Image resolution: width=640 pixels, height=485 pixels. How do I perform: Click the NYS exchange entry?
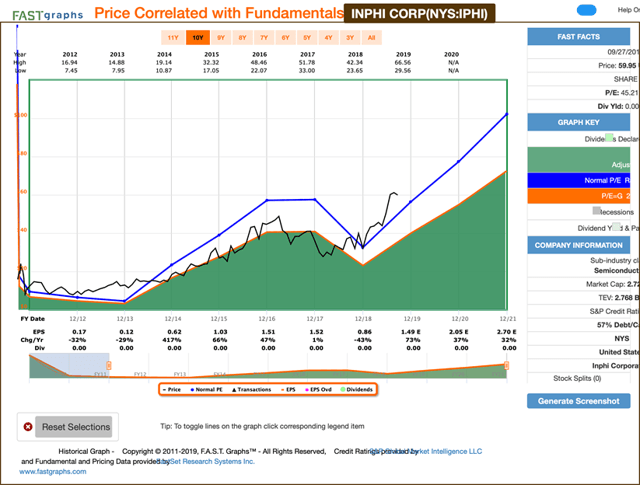click(622, 338)
